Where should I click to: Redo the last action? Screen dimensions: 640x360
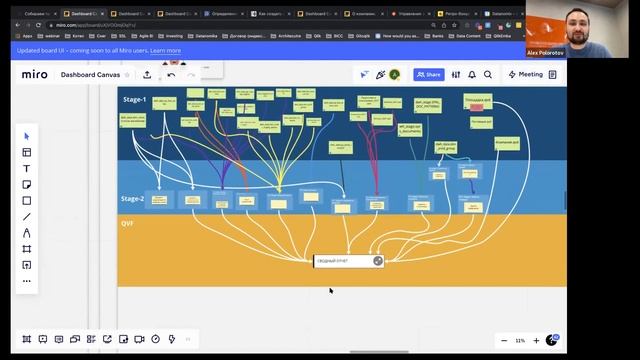pyautogui.click(x=191, y=75)
